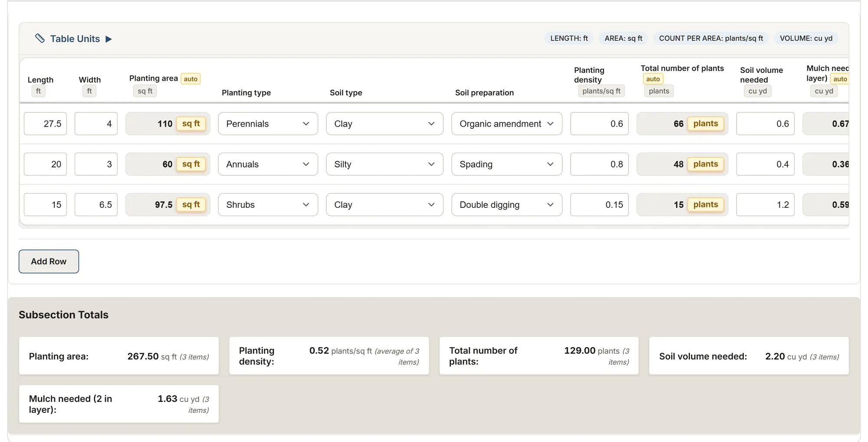Click the VOLUME: cu yd unit chip
The width and height of the screenshot is (868, 442).
pos(806,38)
